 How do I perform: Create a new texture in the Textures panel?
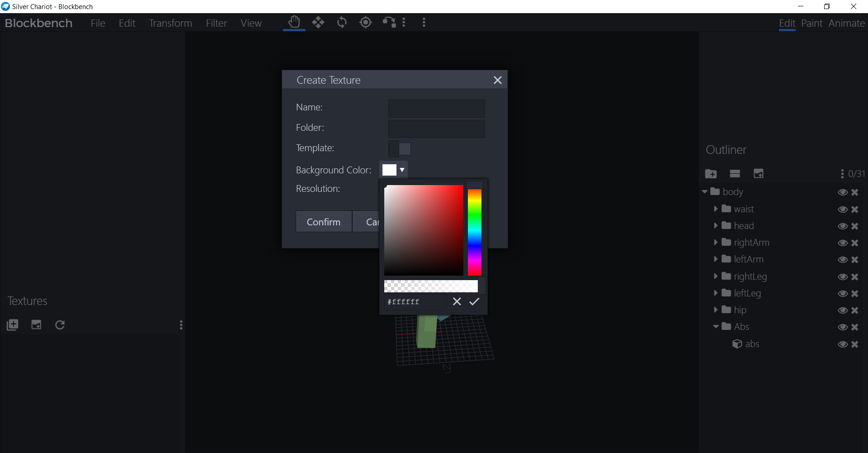[12, 324]
